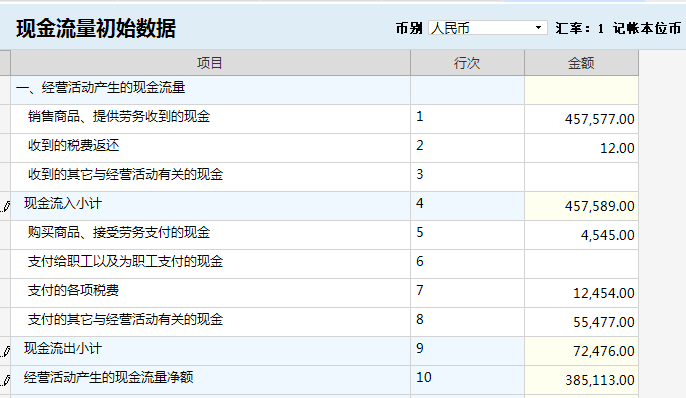Click amount cell 12,454.00

pyautogui.click(x=581, y=293)
